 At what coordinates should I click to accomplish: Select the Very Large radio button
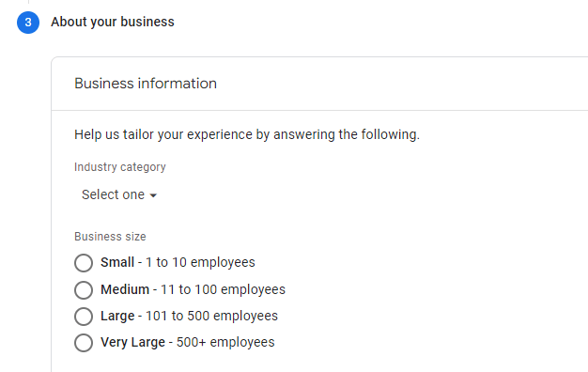coord(84,342)
